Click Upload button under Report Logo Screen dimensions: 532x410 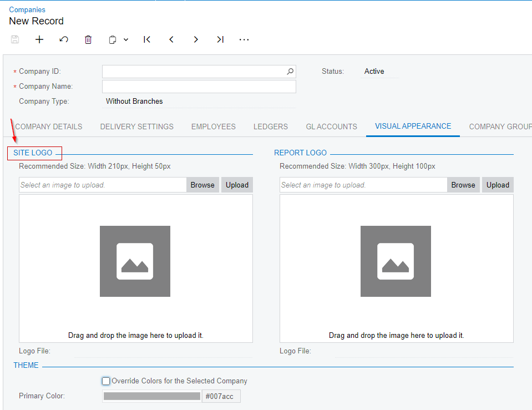498,185
